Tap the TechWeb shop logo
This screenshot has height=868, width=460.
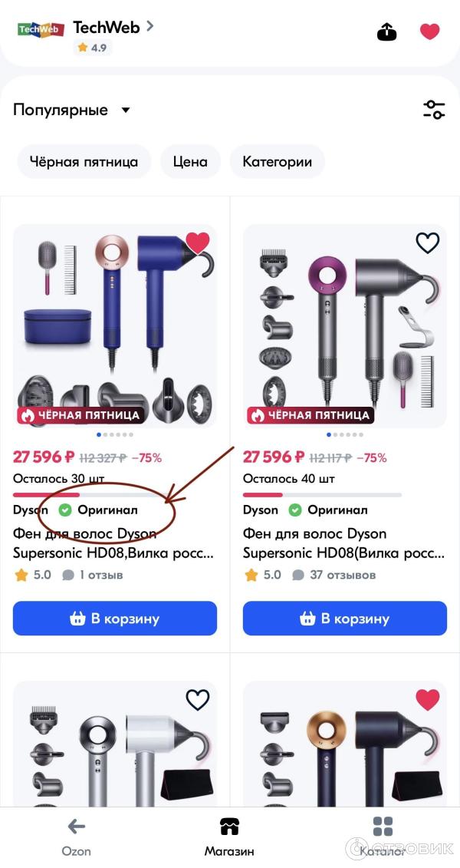(41, 29)
